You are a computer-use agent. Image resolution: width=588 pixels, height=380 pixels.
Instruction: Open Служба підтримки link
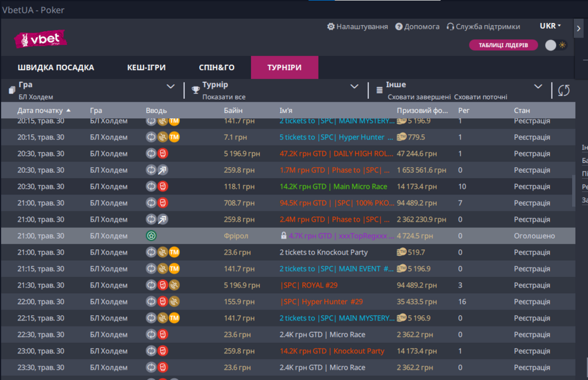487,26
